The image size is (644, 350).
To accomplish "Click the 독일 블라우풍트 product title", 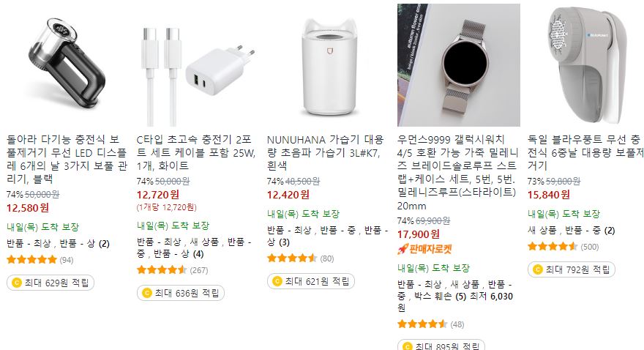I will tap(585, 152).
